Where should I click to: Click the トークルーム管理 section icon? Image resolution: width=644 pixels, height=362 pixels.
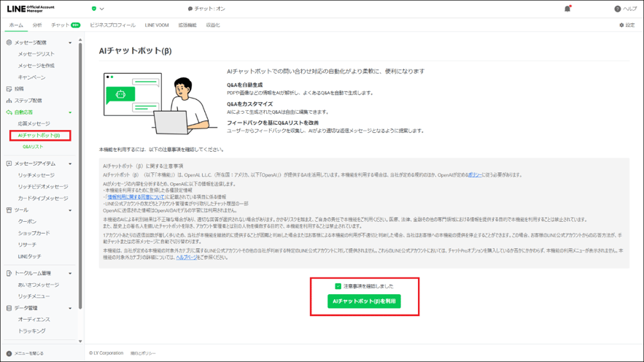click(9, 273)
